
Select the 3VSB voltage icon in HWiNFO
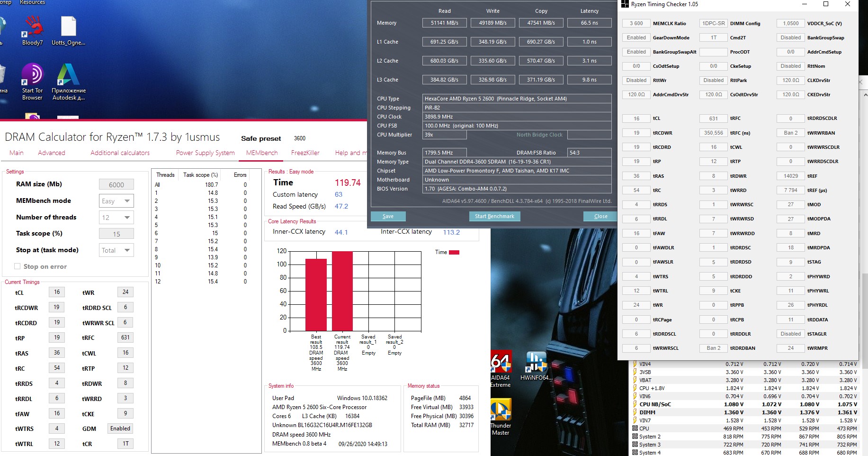click(x=635, y=372)
